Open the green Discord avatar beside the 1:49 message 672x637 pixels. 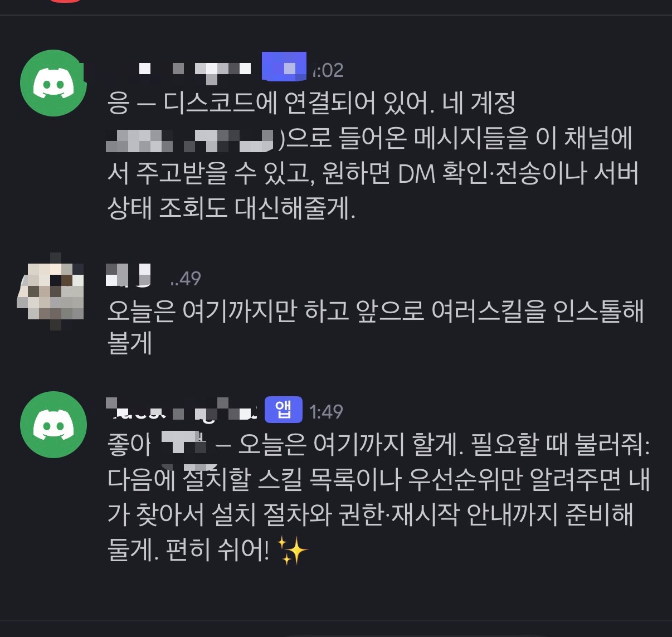point(53,425)
